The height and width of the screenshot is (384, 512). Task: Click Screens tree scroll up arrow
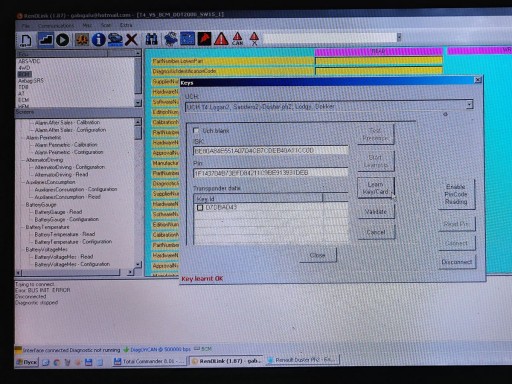click(138, 122)
